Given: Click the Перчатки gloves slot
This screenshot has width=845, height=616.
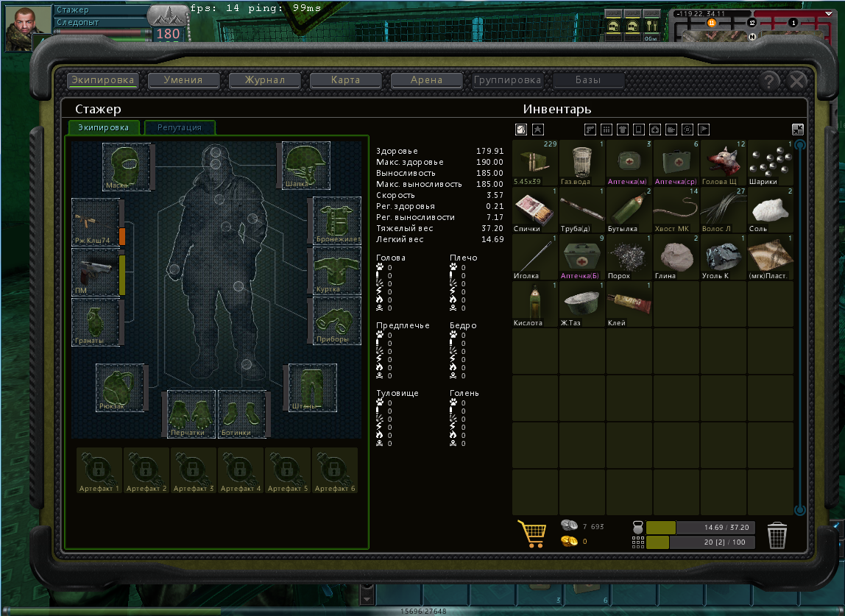Looking at the screenshot, I should 191,414.
